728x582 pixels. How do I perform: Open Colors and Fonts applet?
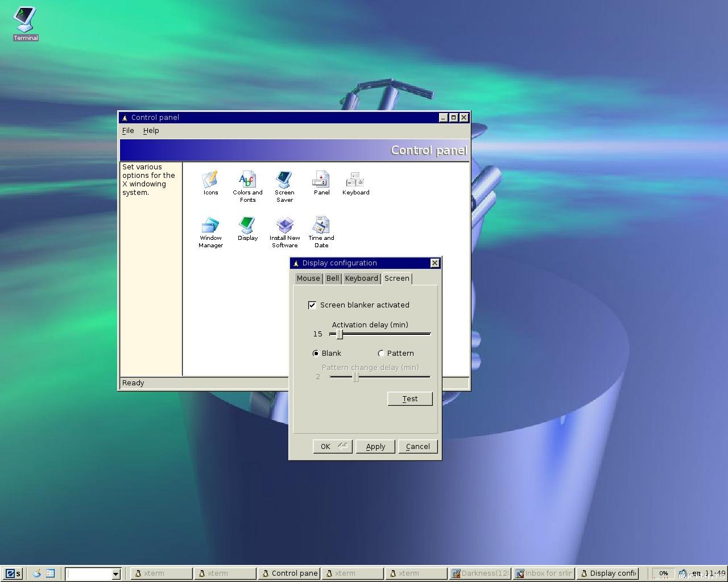point(247,186)
